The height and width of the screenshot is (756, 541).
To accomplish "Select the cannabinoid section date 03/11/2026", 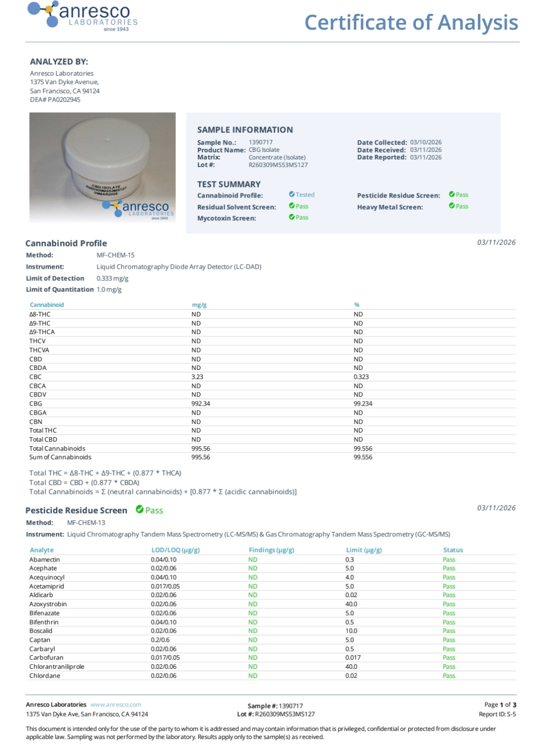I will [496, 242].
